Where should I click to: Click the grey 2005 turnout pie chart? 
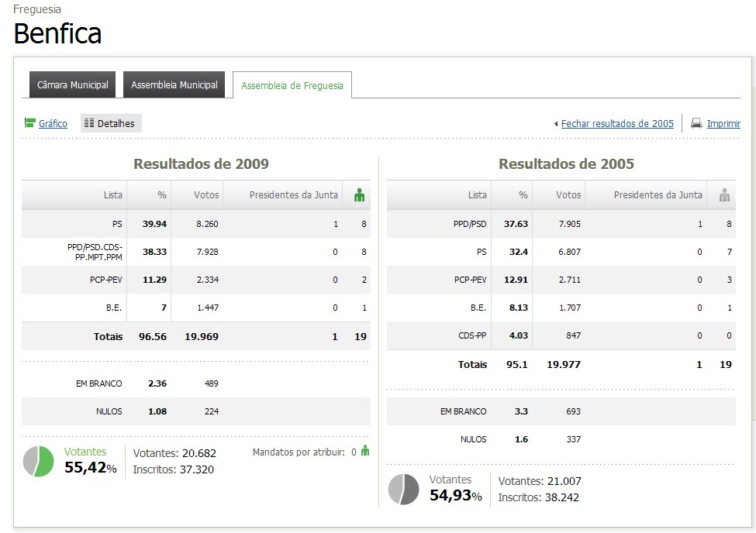point(403,489)
